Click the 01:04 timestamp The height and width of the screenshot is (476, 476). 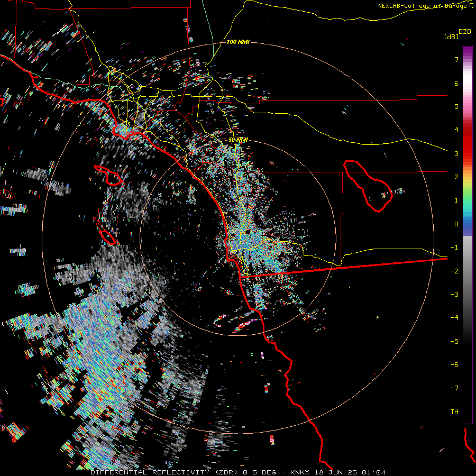pos(375,472)
